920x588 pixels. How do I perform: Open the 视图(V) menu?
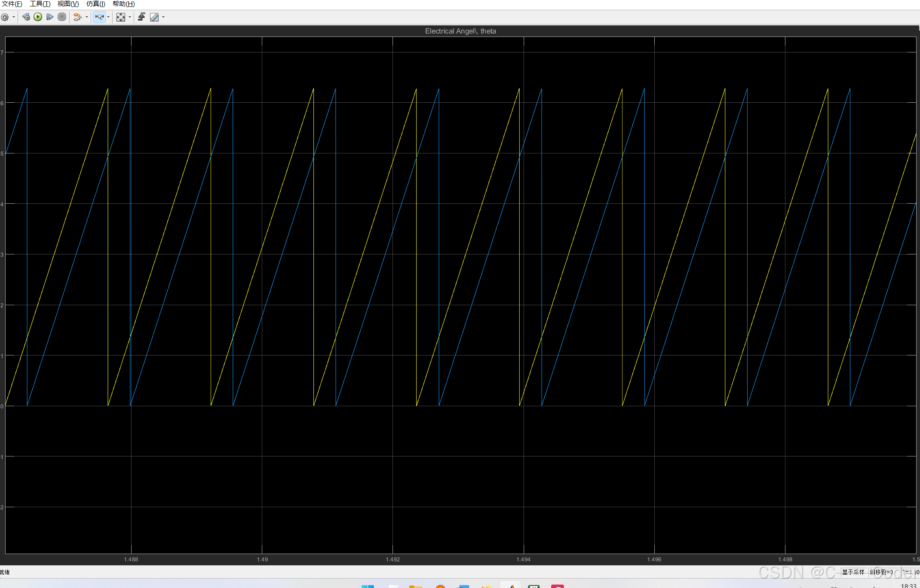coord(68,4)
